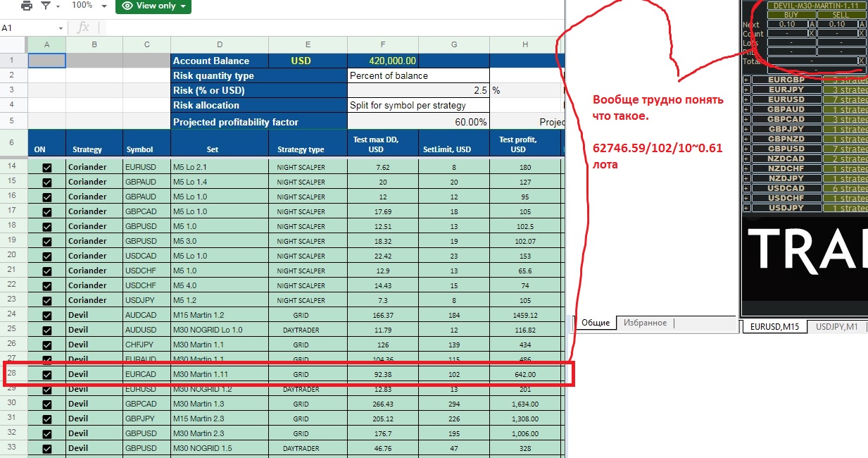Toggle ON checkbox for Devil EURCAD row

(x=47, y=375)
